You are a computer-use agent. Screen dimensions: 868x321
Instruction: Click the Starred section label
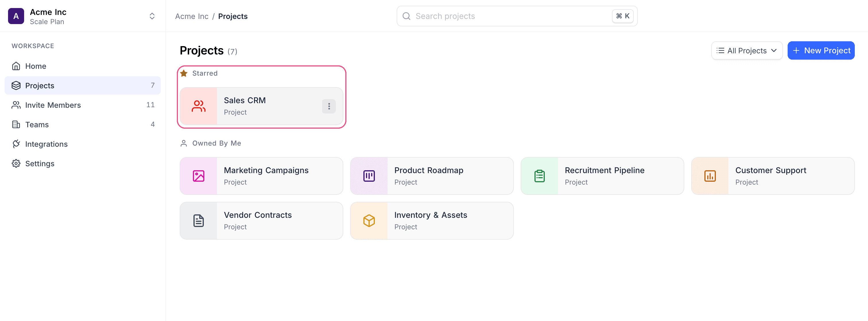point(205,73)
